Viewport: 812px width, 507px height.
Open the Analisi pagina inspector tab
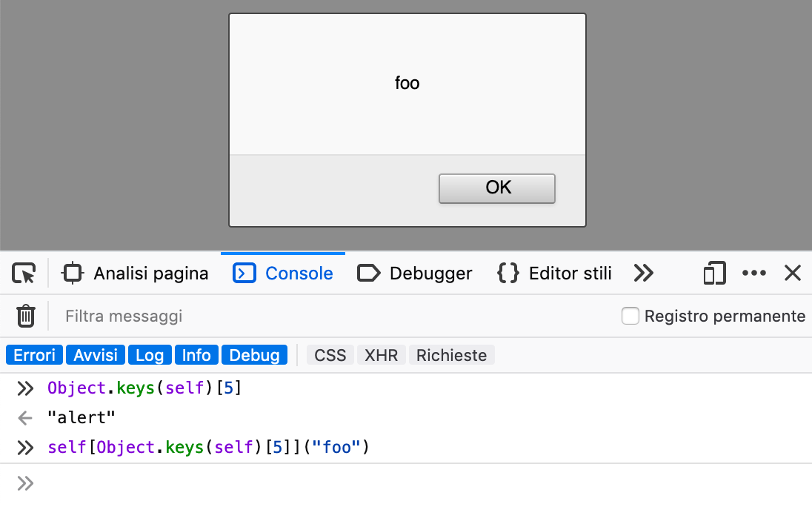point(136,274)
